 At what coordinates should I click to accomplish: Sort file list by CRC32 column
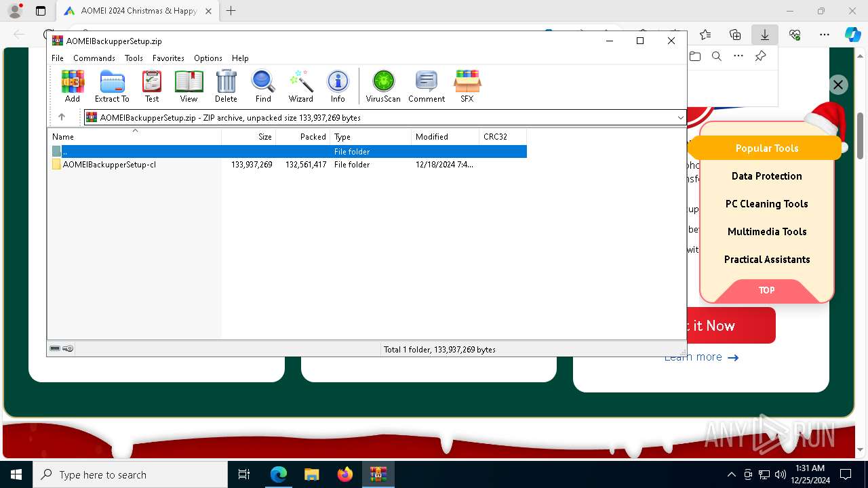click(502, 136)
